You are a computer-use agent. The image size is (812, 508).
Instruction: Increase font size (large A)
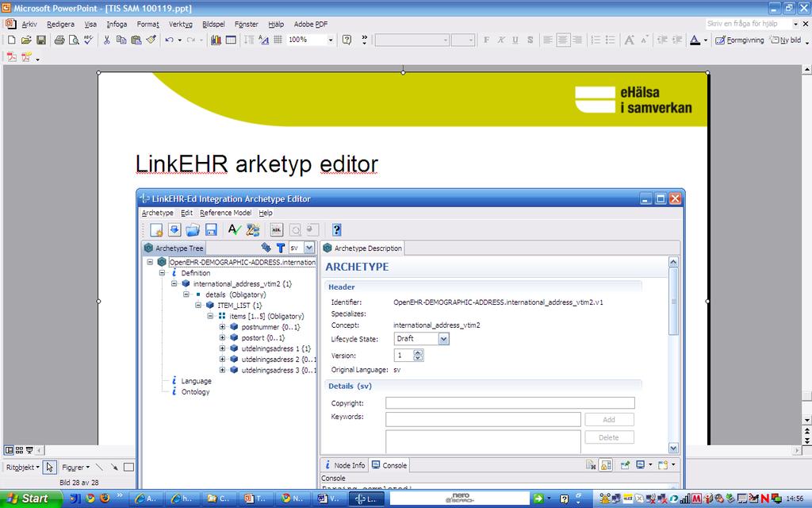tap(629, 40)
